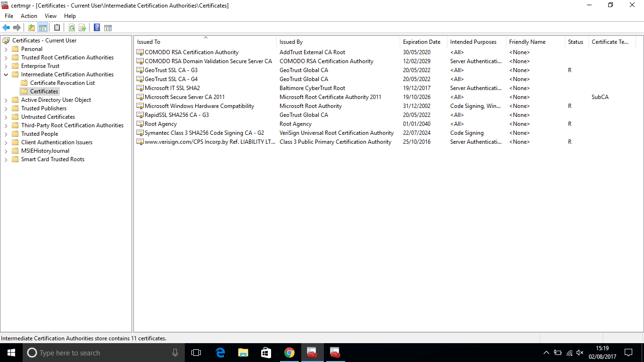Select Symantec Class 3 SHA256 Code Signing CA
The image size is (644, 362).
coord(204,133)
